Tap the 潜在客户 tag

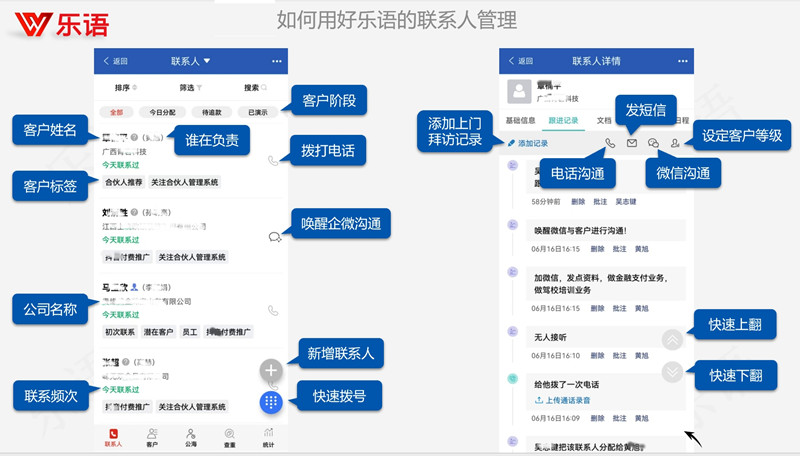click(158, 332)
